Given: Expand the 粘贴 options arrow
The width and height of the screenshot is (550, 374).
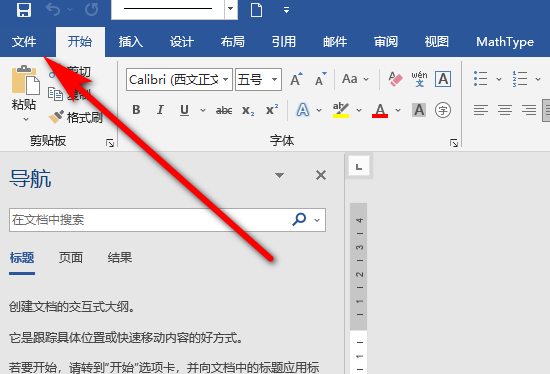Looking at the screenshot, I should pyautogui.click(x=25, y=119).
